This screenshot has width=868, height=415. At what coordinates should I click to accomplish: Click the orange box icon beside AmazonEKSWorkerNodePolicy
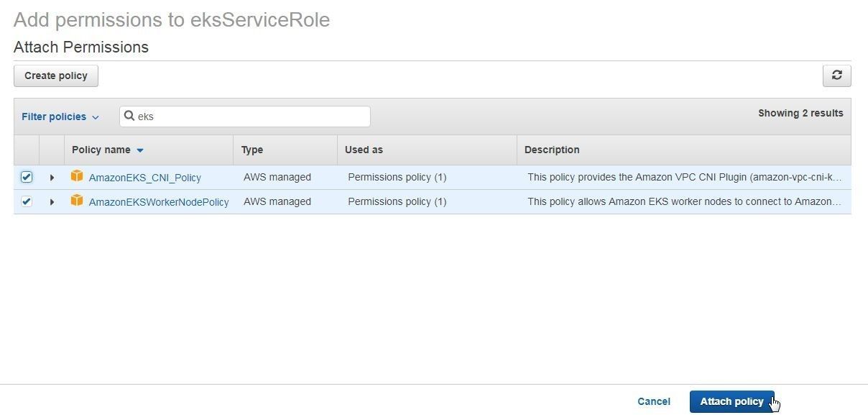point(77,201)
